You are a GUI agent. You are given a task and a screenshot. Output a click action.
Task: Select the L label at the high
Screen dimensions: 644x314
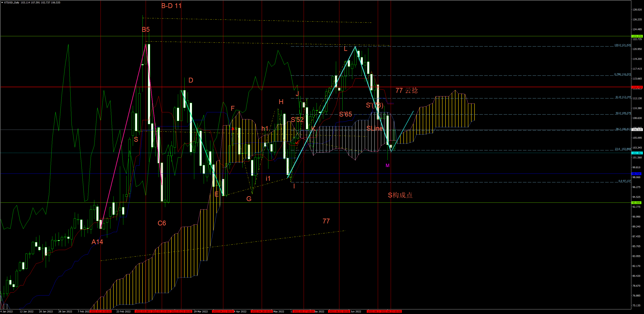coord(346,49)
